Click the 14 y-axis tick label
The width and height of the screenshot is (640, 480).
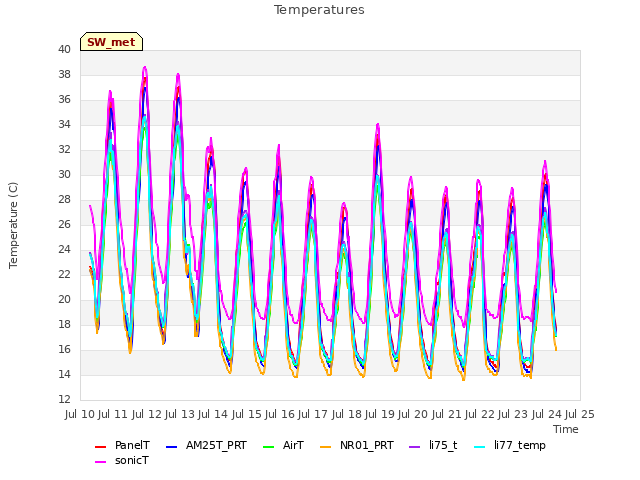tap(64, 374)
